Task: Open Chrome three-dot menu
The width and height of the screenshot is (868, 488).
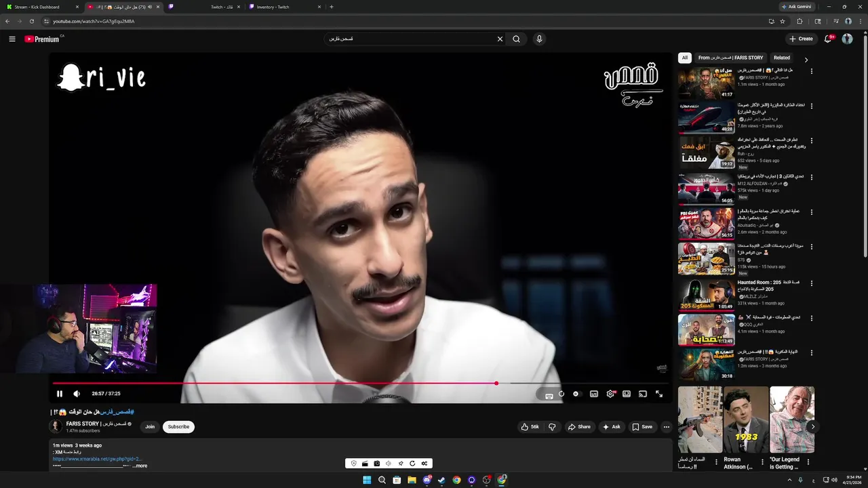Action: pyautogui.click(x=859, y=21)
